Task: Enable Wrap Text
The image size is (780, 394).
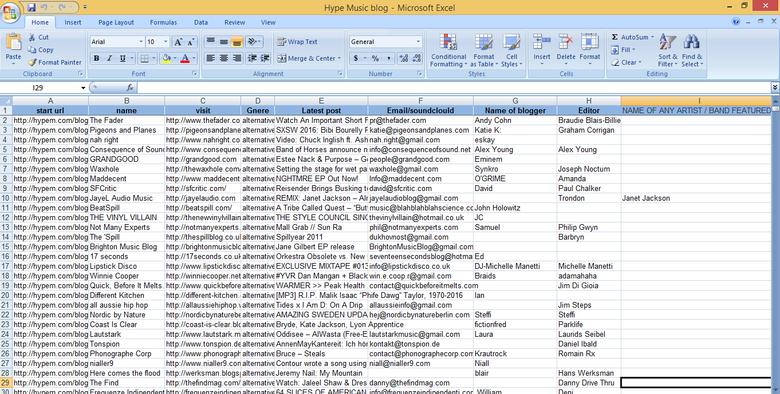Action: point(297,42)
